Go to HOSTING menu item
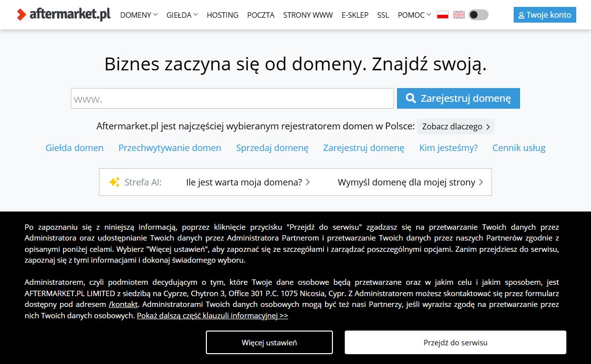591x364 pixels. (223, 15)
